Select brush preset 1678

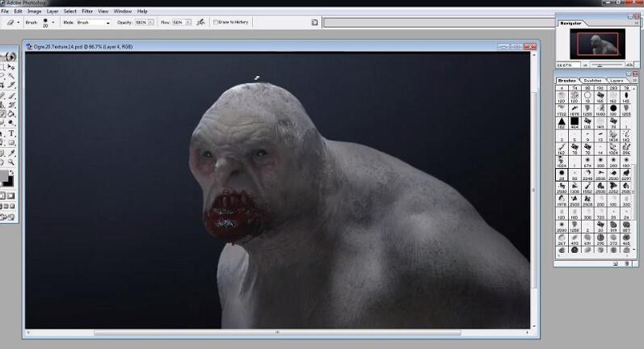[x=575, y=110]
